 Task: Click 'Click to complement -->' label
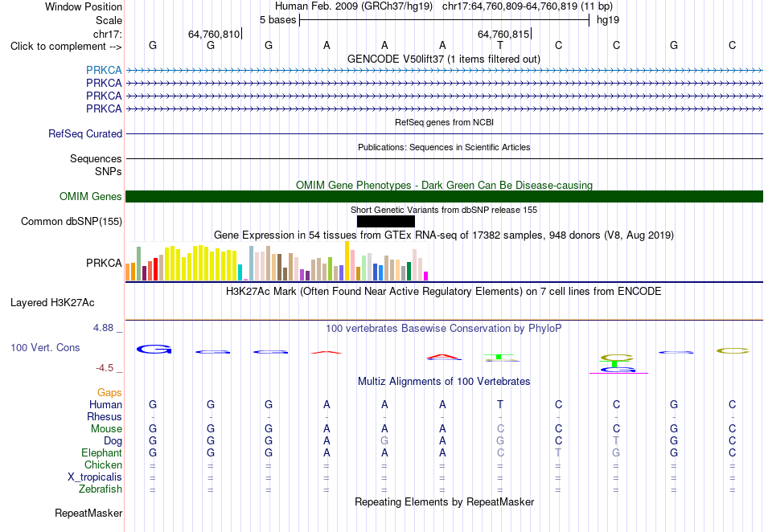[66, 47]
